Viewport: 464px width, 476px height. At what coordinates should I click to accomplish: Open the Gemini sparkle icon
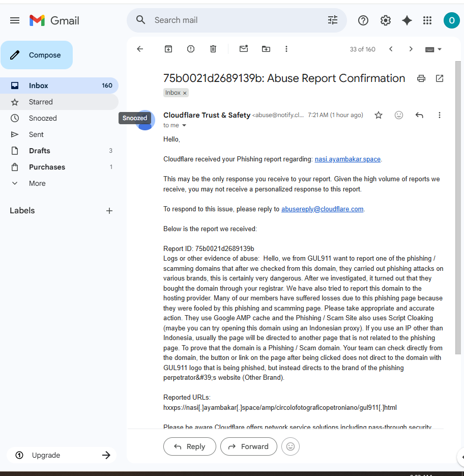(x=407, y=20)
